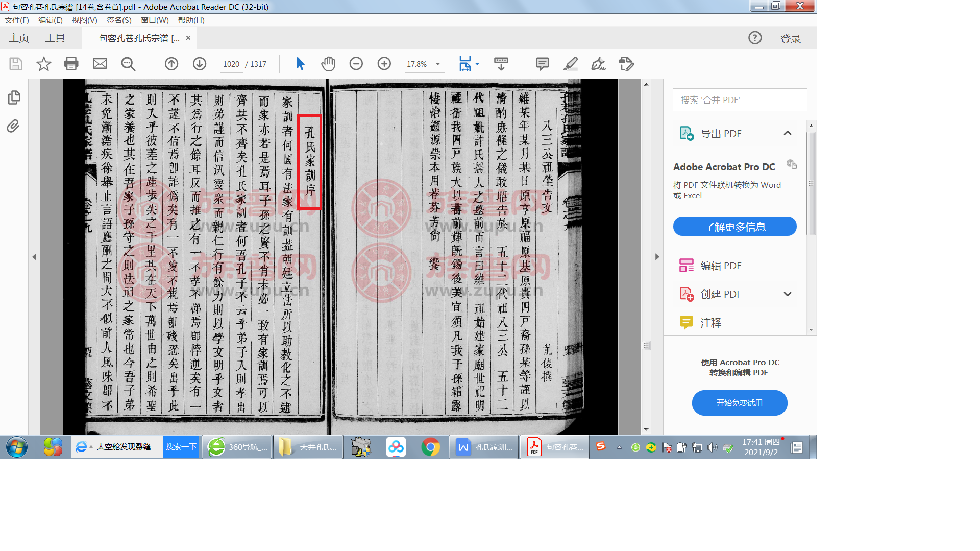Image resolution: width=980 pixels, height=551 pixels.
Task: Switch to the 主页 tab
Action: click(19, 38)
